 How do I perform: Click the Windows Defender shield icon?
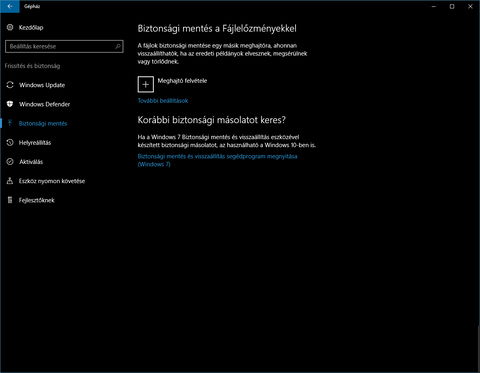[10, 104]
